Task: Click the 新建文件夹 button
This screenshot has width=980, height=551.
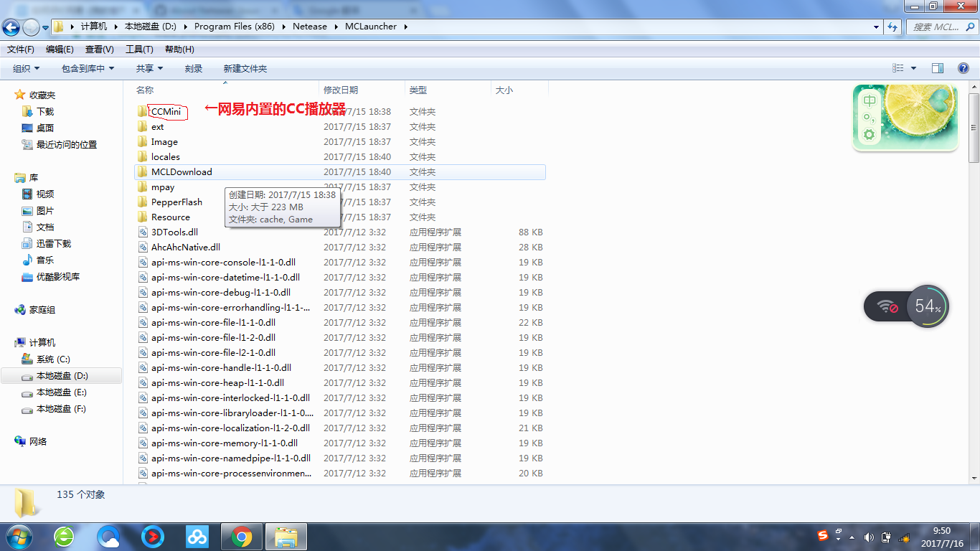Action: (x=245, y=68)
